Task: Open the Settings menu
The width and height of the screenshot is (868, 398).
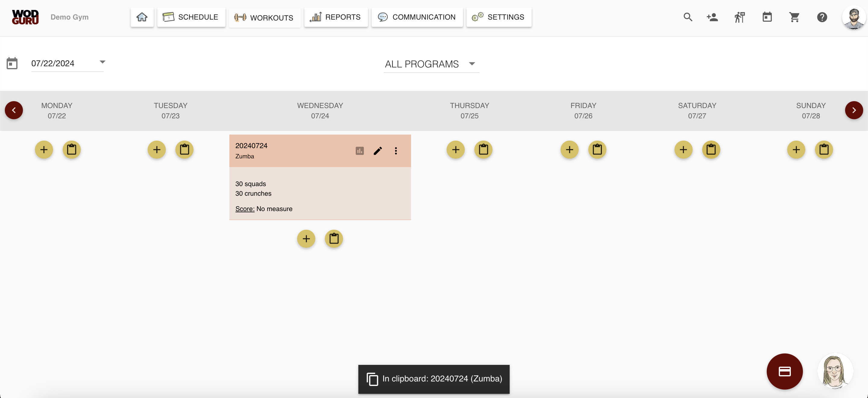Action: coord(499,17)
